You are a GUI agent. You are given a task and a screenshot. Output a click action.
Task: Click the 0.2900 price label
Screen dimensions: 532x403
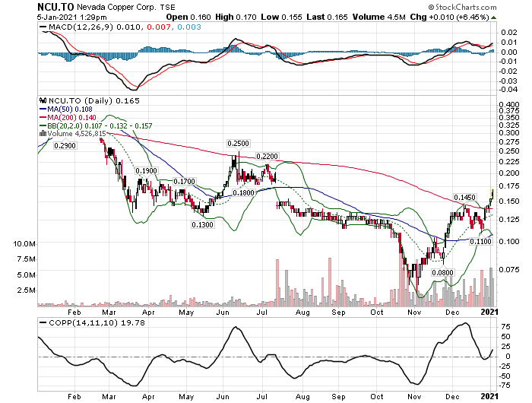tap(65, 146)
